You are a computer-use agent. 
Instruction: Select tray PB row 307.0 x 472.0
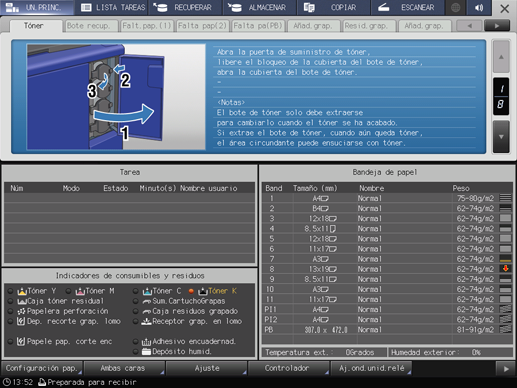[x=387, y=330]
